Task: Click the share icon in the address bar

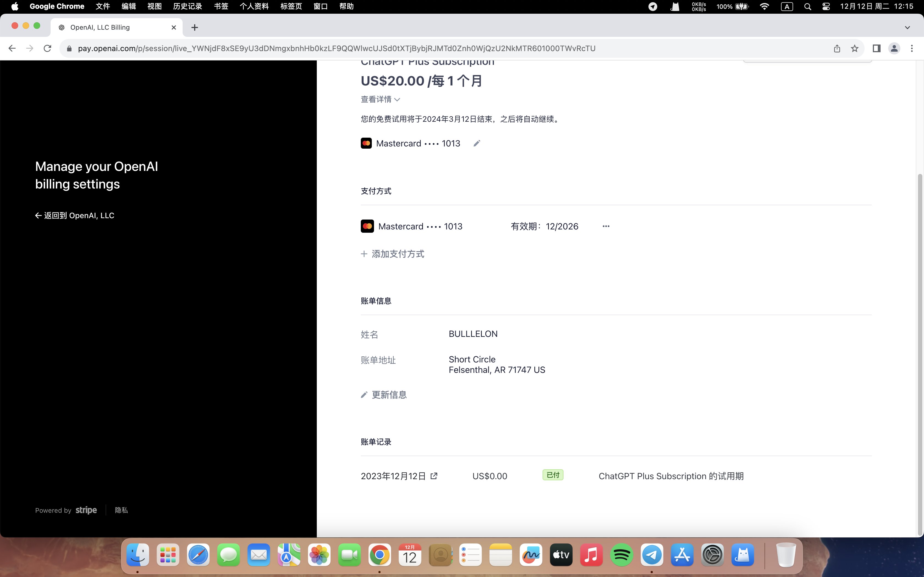Action: 837,48
